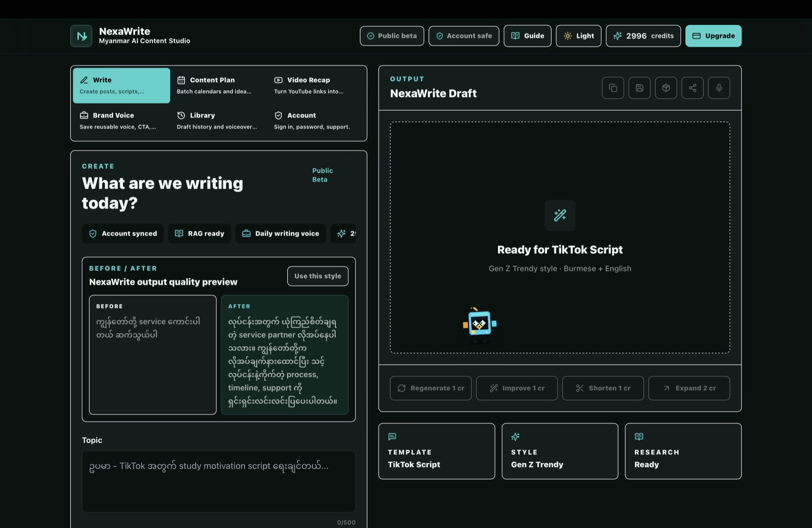The image size is (812, 528).
Task: Click Regenerate 1 cr button
Action: pos(430,388)
